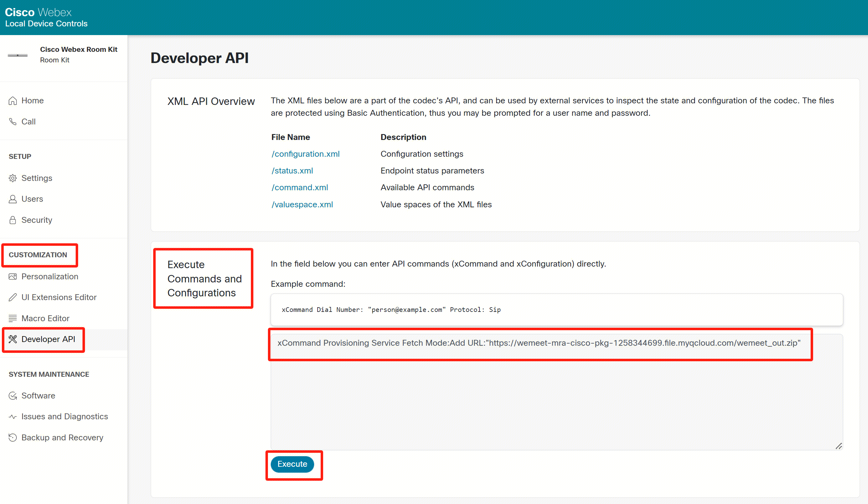Open the /command.xml link
Viewport: 868px width, 504px height.
click(300, 187)
